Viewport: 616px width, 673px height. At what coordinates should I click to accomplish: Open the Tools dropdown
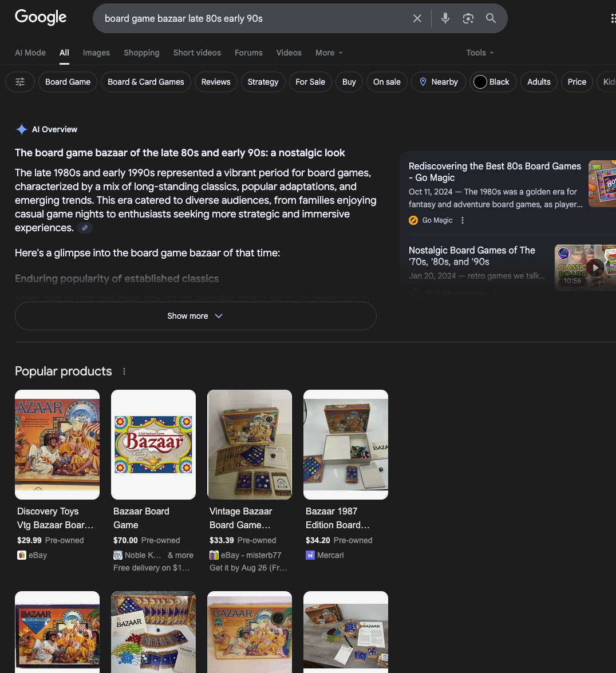479,53
